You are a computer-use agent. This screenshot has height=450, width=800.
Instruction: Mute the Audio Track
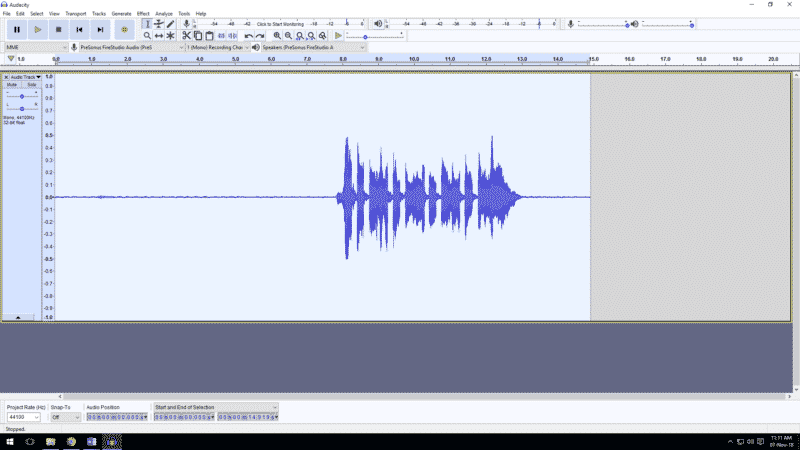13,85
